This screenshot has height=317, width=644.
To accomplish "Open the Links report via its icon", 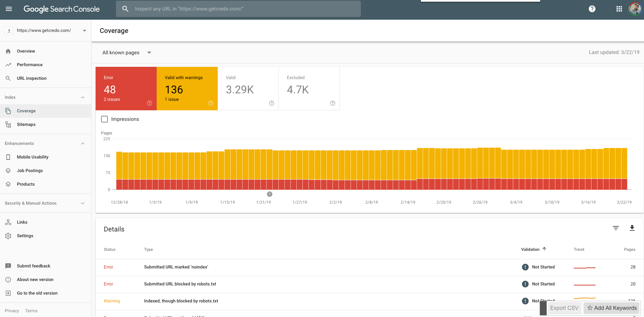I will tap(8, 222).
